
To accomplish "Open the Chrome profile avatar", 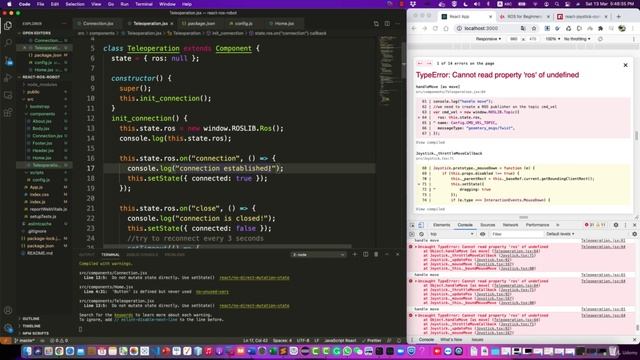I will point(622,28).
